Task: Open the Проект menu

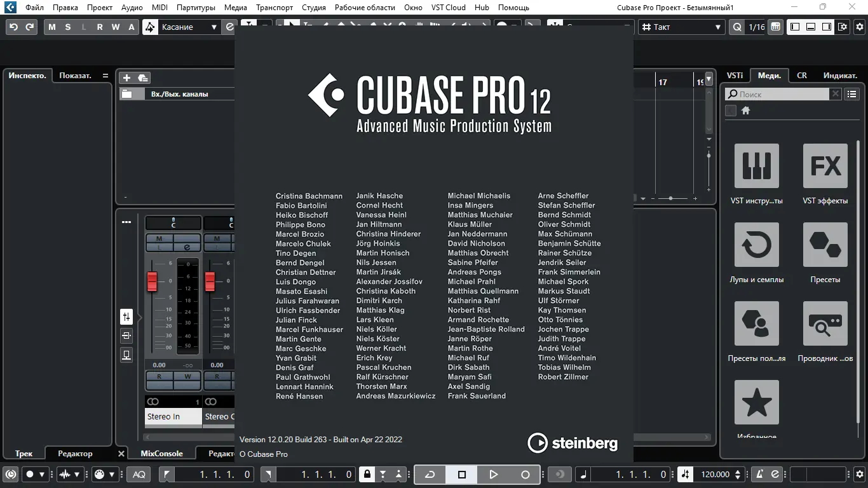Action: (100, 7)
